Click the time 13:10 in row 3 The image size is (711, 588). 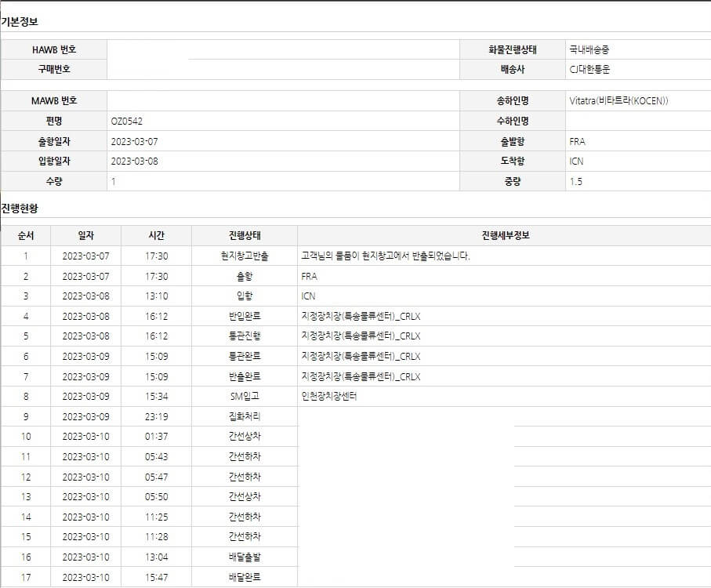157,296
